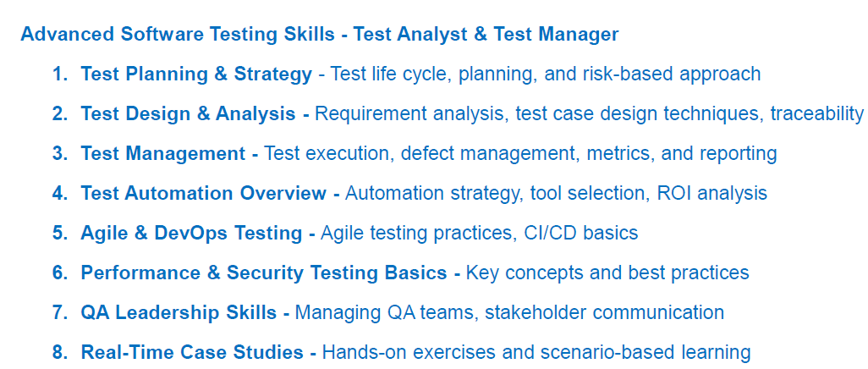
Task: Select the Test Design & Analysis title
Action: [x=188, y=114]
